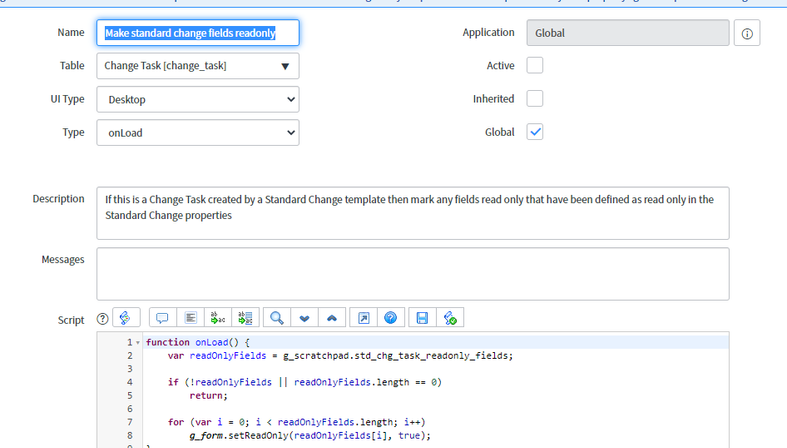787x448 pixels.
Task: Click 'function onLoad() {' on line 1
Action: pos(198,342)
